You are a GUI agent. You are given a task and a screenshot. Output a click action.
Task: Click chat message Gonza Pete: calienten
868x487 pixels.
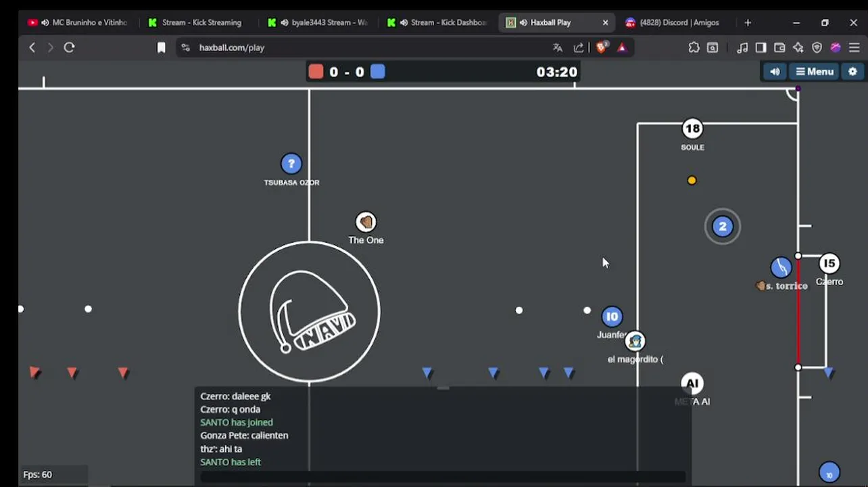tap(244, 436)
